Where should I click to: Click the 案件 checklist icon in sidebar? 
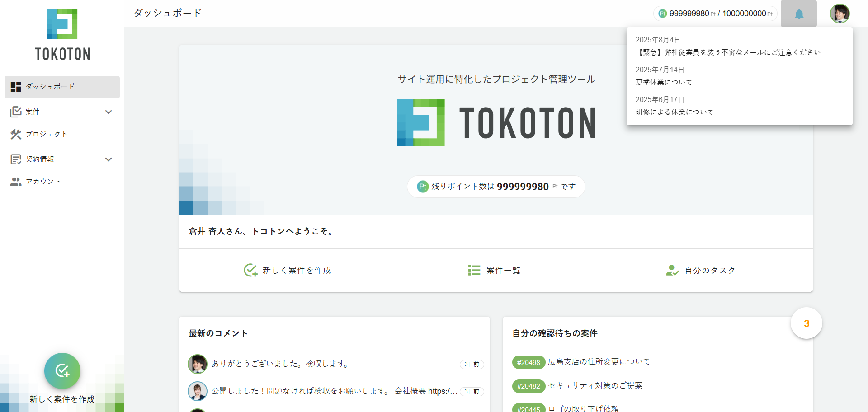pyautogui.click(x=16, y=112)
